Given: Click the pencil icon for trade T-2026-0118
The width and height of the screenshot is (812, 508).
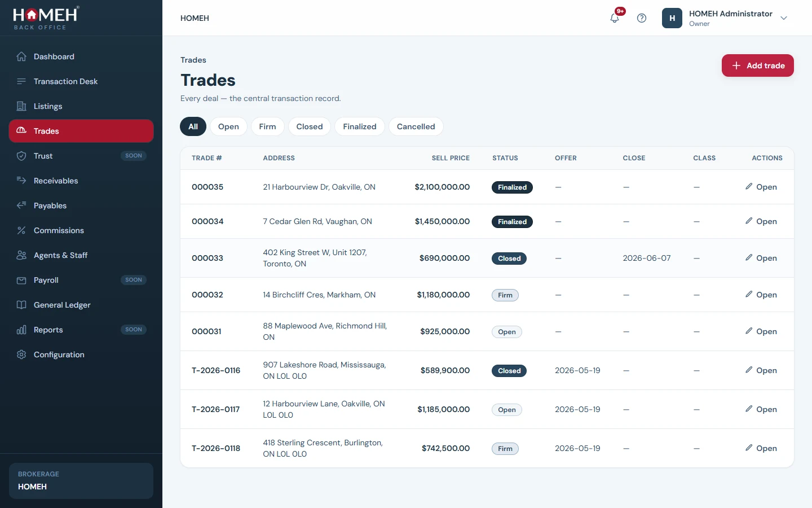Looking at the screenshot, I should pyautogui.click(x=749, y=448).
